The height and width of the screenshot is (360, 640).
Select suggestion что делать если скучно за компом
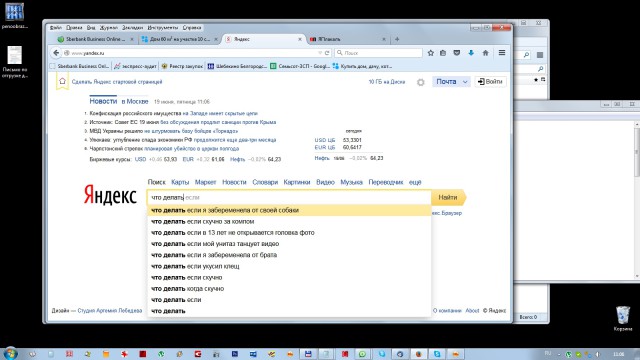289,221
